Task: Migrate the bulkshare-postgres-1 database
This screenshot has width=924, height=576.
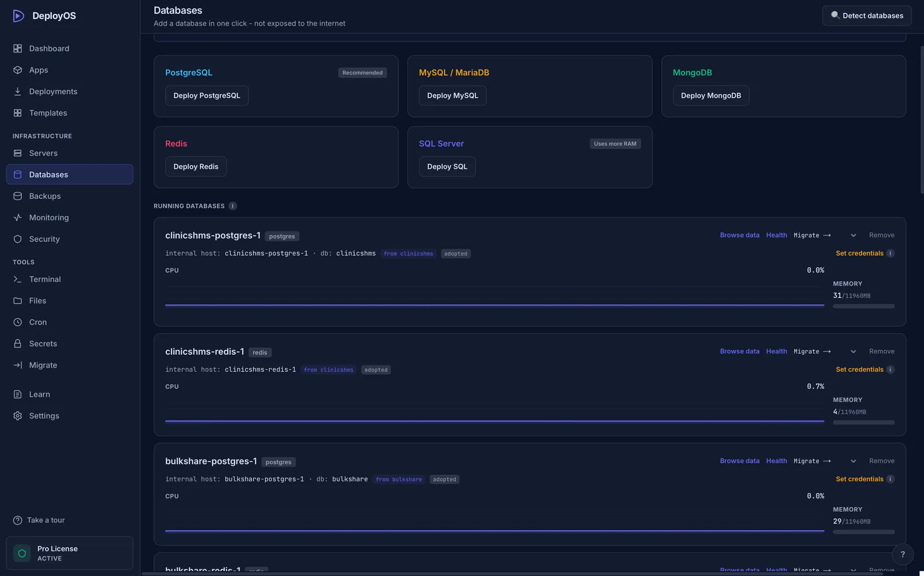Action: (812, 461)
